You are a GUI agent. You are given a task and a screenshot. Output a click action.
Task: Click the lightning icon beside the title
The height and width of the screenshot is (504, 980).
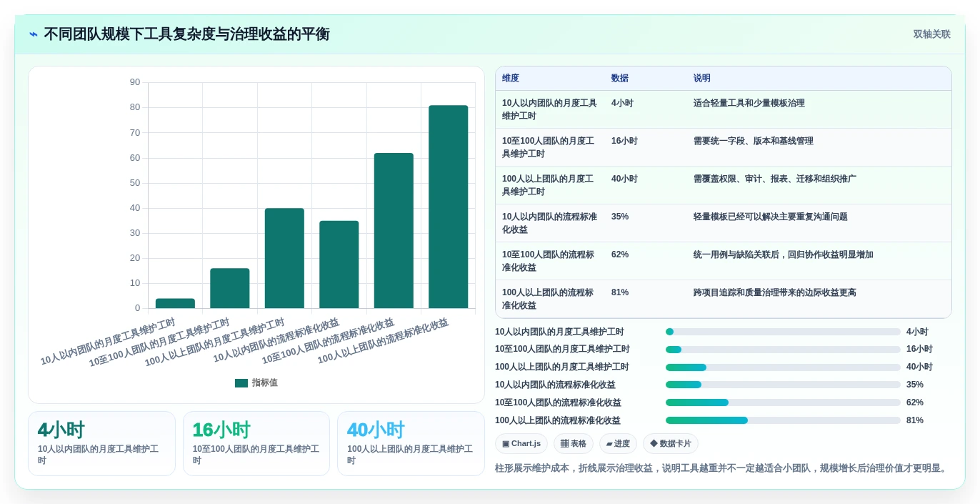pos(34,34)
